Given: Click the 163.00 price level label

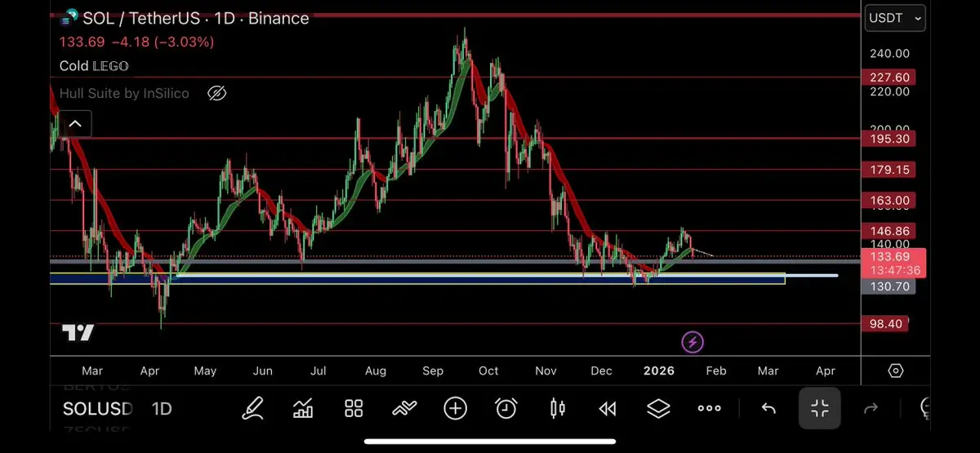Looking at the screenshot, I should [889, 201].
